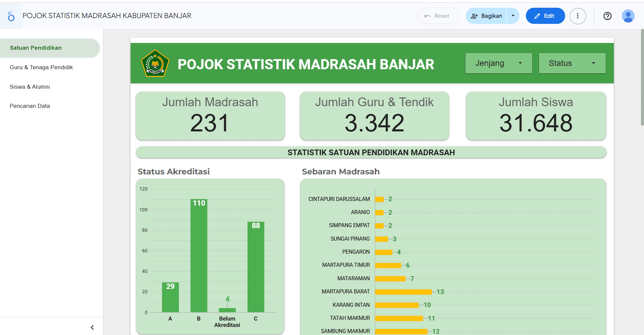Select the MARTAPURA BARAT bar in Sebaran Madrasah
This screenshot has height=335, width=644.
point(403,291)
